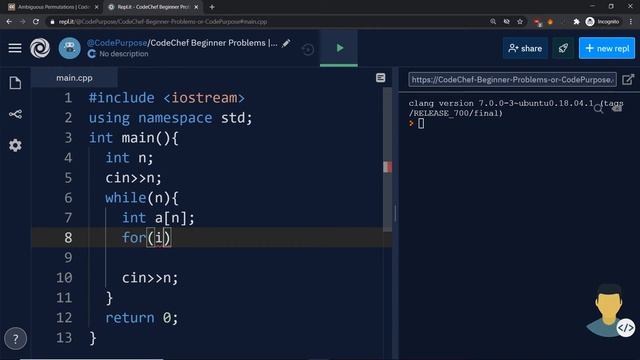Open the hamburger menu in Replit header
Viewport: 640px width, 360px height.
tap(15, 48)
